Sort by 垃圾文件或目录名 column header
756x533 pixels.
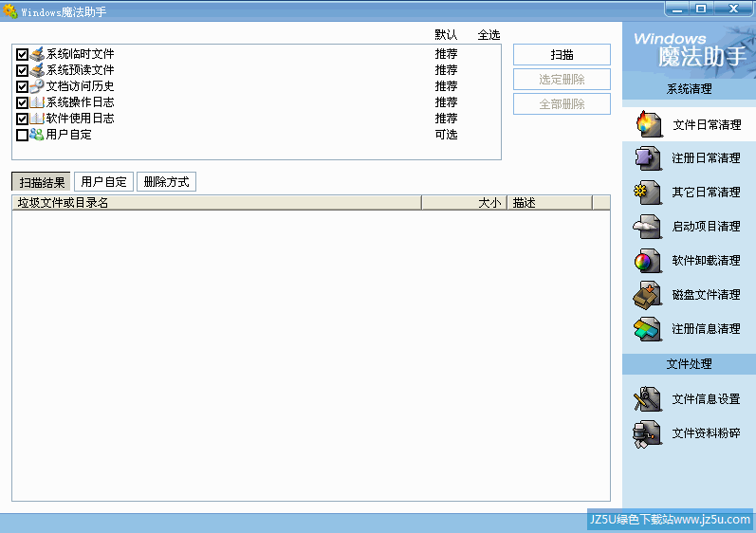[x=216, y=203]
